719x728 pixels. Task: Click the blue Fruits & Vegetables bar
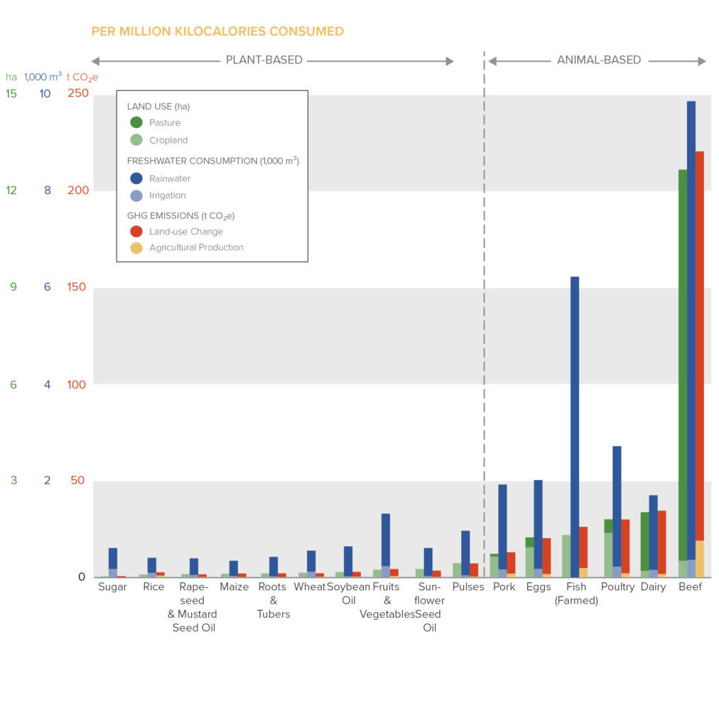point(386,539)
